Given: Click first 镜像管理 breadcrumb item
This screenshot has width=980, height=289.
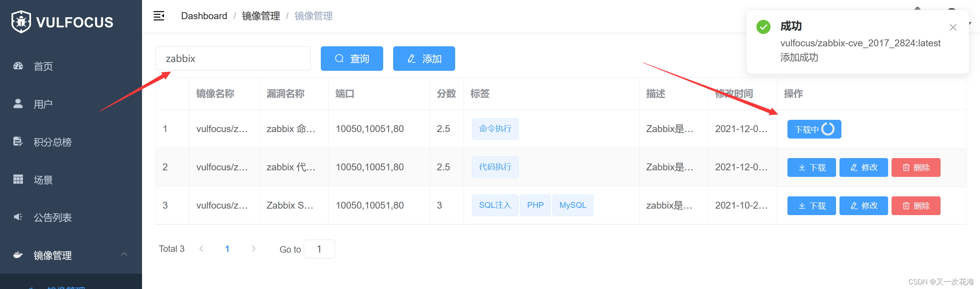Looking at the screenshot, I should [x=261, y=16].
